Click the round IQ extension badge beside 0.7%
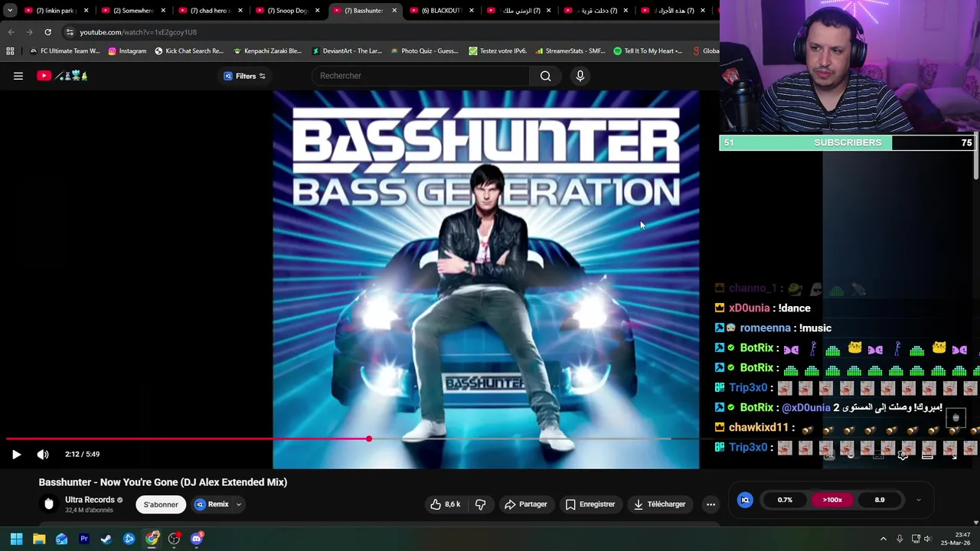This screenshot has width=980, height=551. pyautogui.click(x=744, y=500)
